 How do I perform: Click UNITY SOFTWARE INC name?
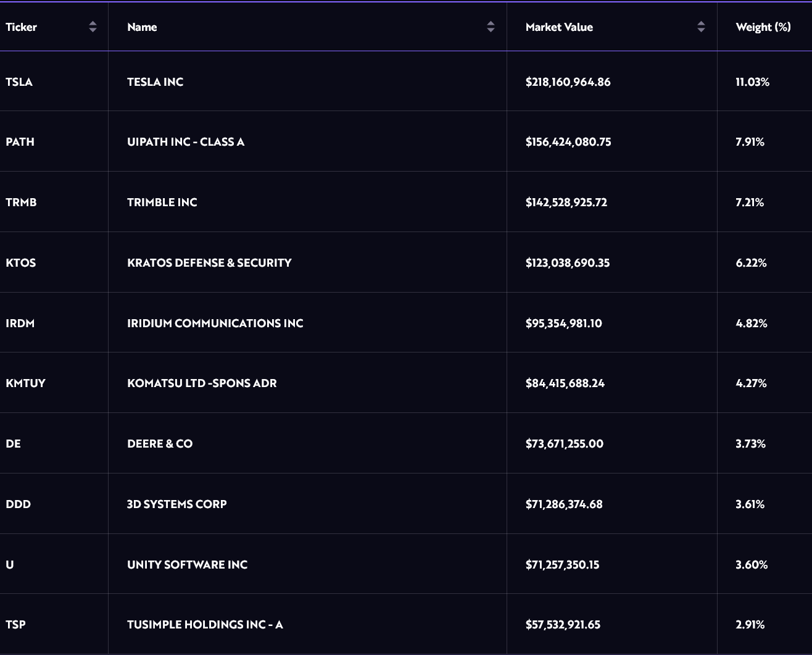[188, 565]
